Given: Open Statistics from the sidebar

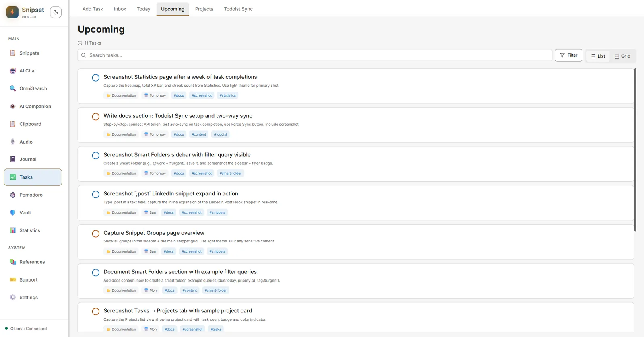Looking at the screenshot, I should tap(33, 230).
